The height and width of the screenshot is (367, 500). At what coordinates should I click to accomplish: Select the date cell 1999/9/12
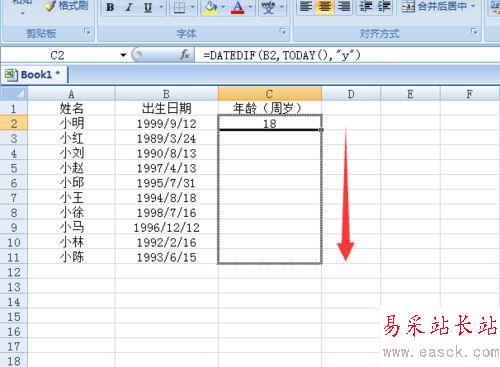pos(166,124)
